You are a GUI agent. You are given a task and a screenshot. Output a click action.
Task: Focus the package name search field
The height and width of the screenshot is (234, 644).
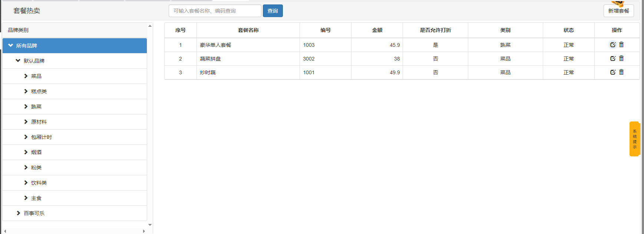pyautogui.click(x=215, y=11)
